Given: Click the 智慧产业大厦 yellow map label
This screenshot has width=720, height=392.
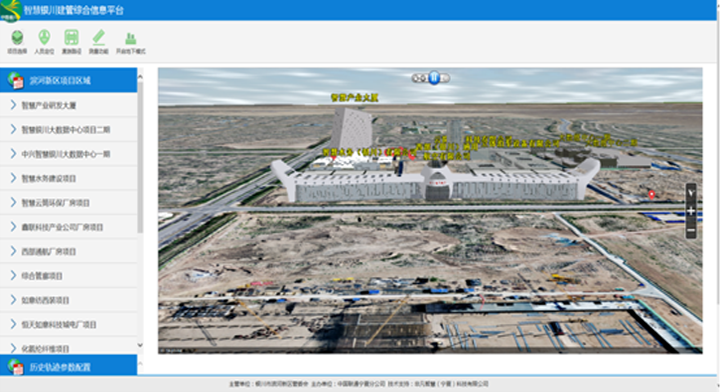Looking at the screenshot, I should [354, 97].
